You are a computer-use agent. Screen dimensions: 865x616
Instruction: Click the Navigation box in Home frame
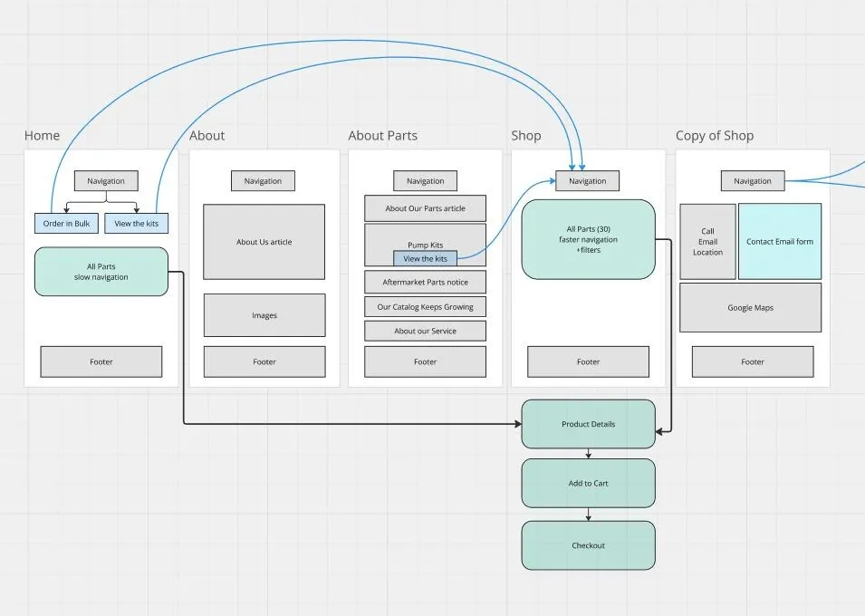106,181
